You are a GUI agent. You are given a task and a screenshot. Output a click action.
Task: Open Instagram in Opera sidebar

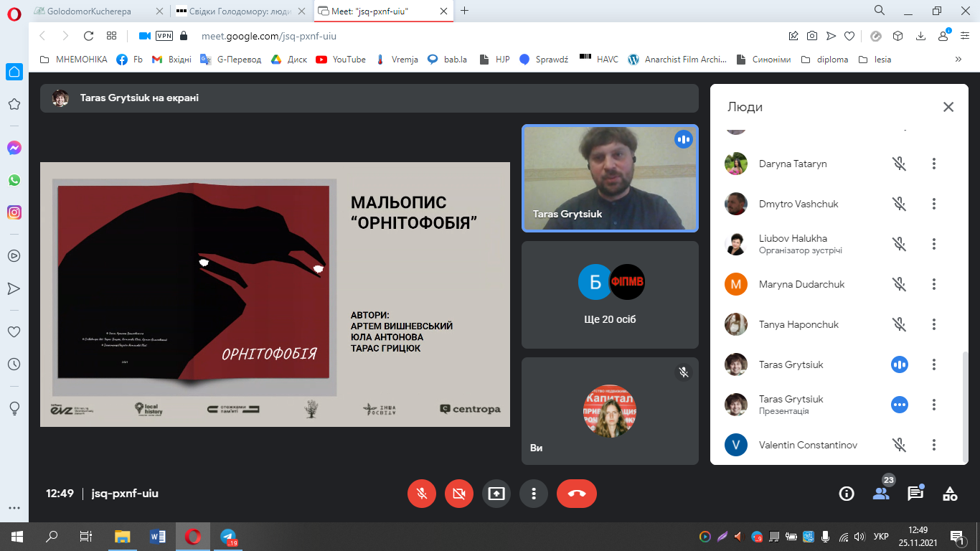pyautogui.click(x=14, y=212)
